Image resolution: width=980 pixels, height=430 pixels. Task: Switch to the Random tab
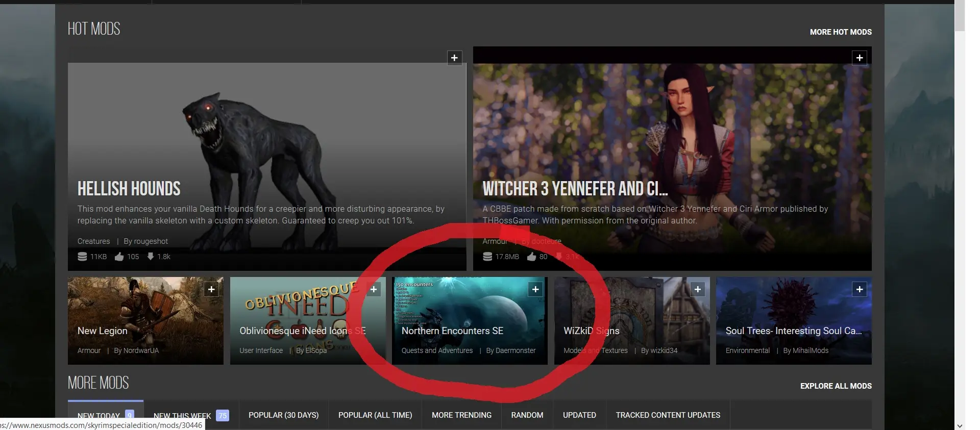[x=527, y=415]
